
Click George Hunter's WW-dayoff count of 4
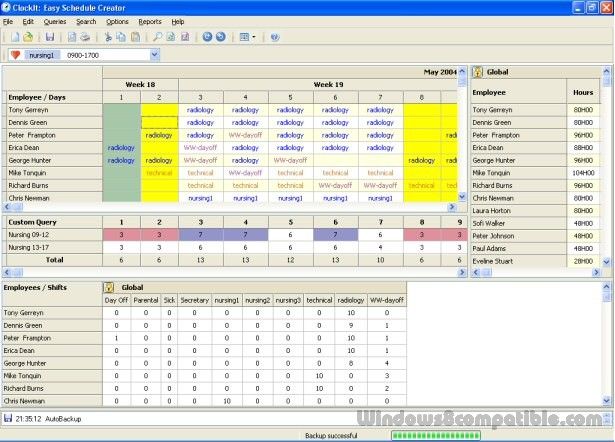click(x=387, y=363)
